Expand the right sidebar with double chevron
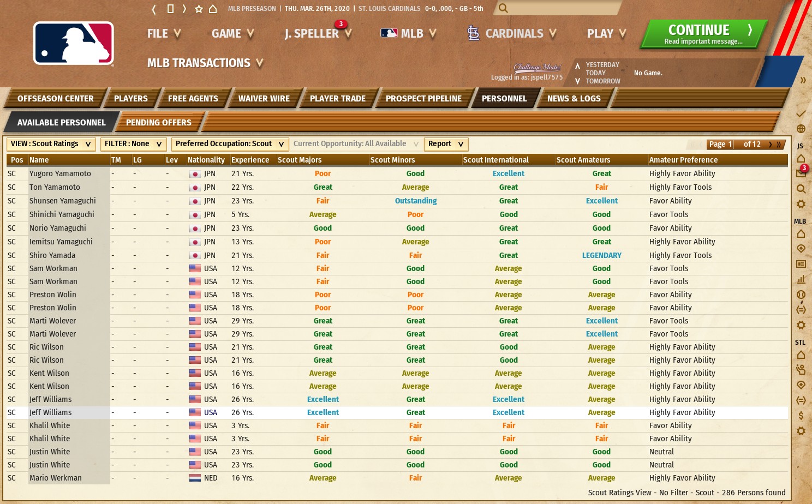Image resolution: width=812 pixels, height=504 pixels. [x=803, y=80]
